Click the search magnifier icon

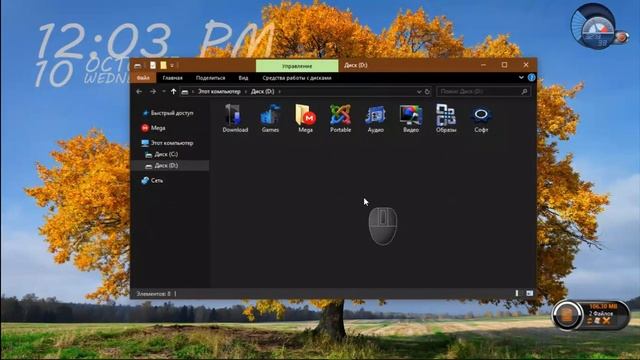pyautogui.click(x=524, y=92)
